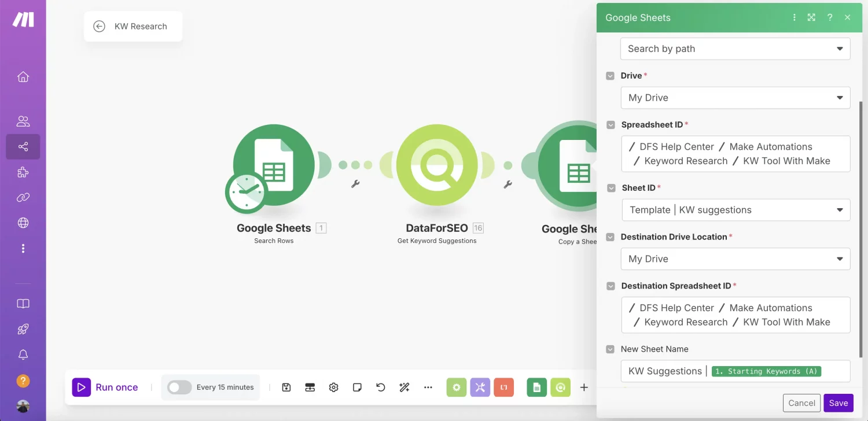Open the Templates puzzle icon in sidebar
Image resolution: width=868 pixels, height=421 pixels.
pos(23,172)
